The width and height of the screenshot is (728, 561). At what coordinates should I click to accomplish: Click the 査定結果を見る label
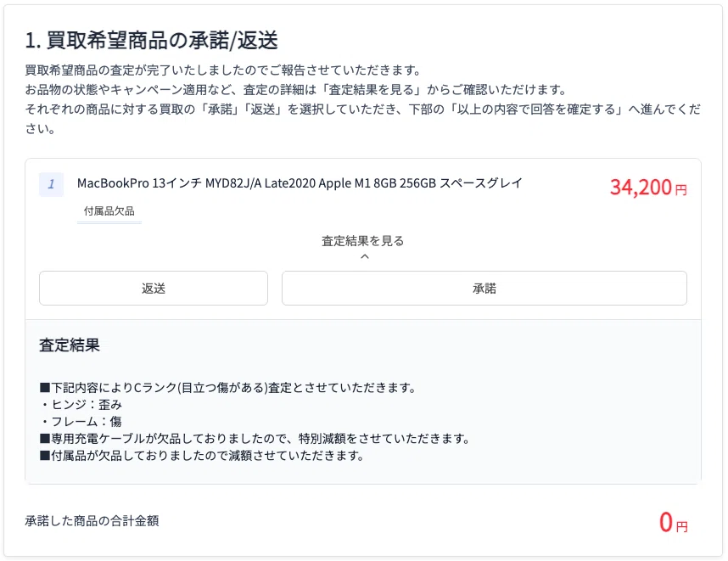pos(363,240)
